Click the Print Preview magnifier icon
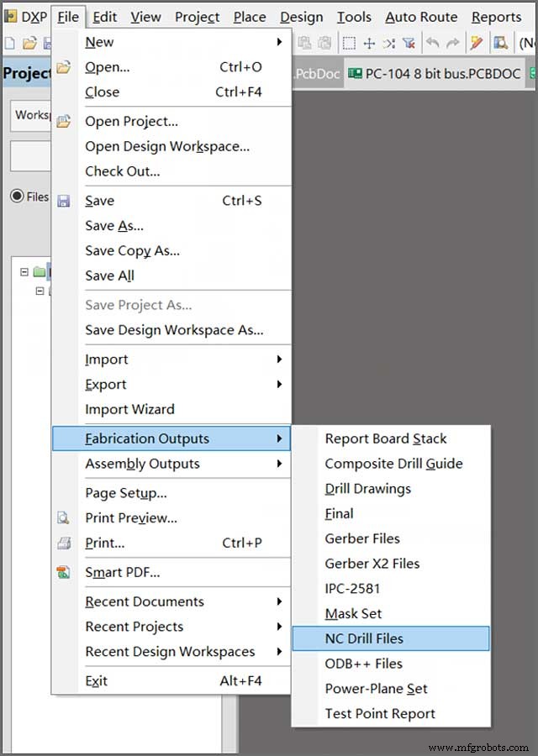 pyautogui.click(x=63, y=518)
